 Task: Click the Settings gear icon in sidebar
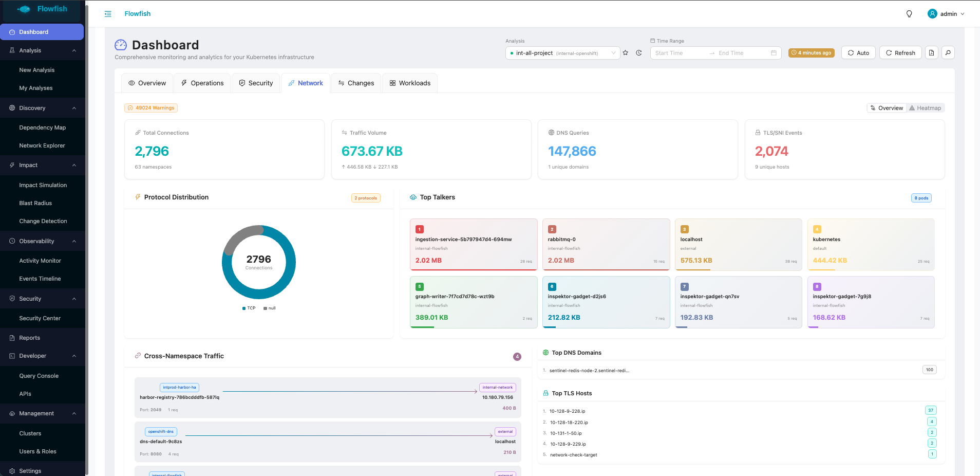pos(12,471)
